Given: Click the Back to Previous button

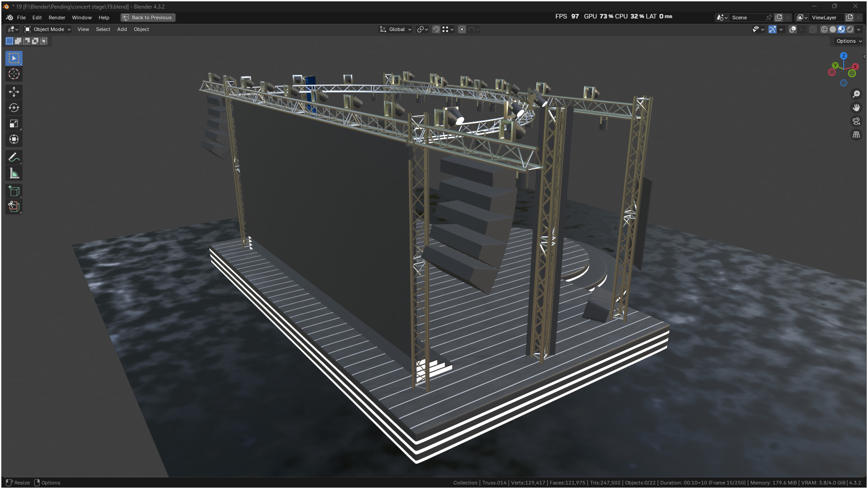Looking at the screenshot, I should pos(148,18).
